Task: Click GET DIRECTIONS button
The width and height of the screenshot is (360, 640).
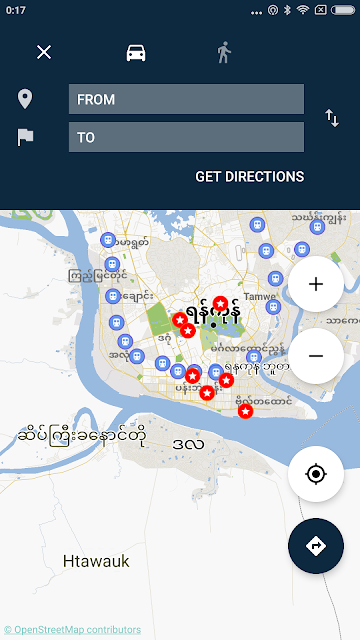Action: pyautogui.click(x=249, y=177)
